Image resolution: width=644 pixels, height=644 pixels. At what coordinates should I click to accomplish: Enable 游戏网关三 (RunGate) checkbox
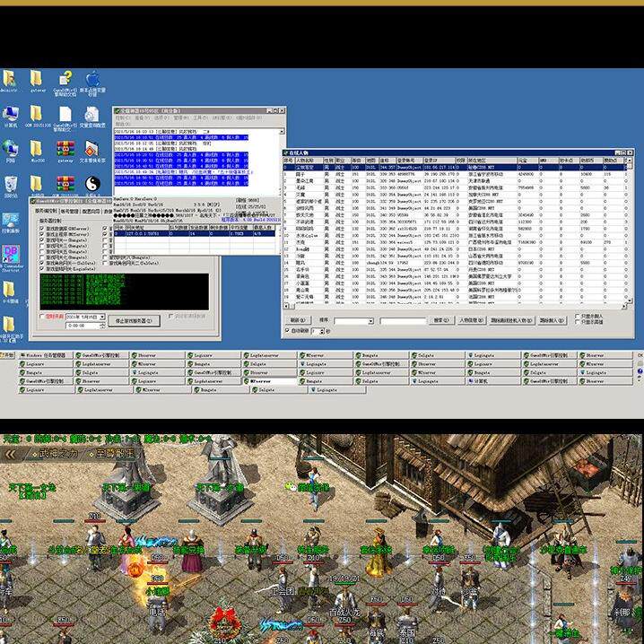42,246
